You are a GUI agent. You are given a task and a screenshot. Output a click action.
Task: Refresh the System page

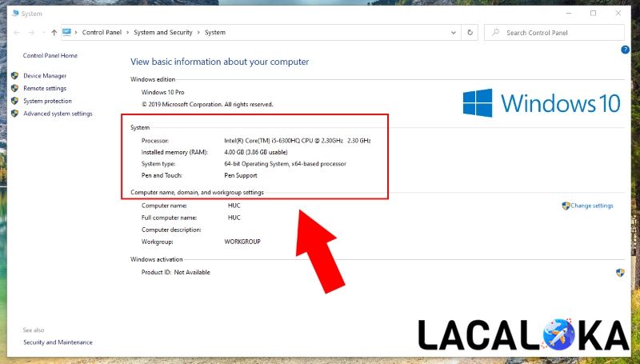[x=470, y=33]
